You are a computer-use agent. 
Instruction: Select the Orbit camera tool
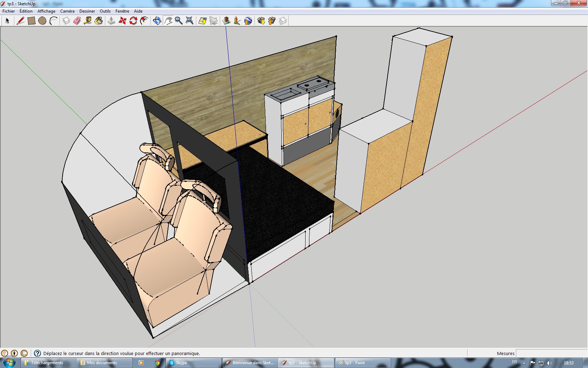click(x=157, y=21)
